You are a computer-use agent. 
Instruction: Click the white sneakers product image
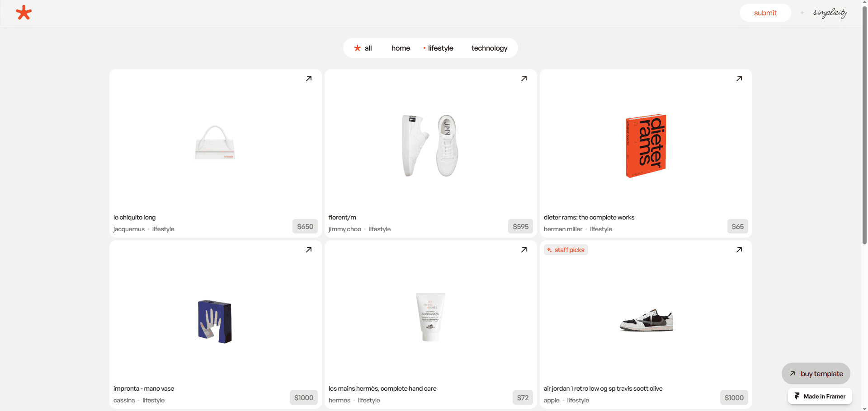pos(430,145)
